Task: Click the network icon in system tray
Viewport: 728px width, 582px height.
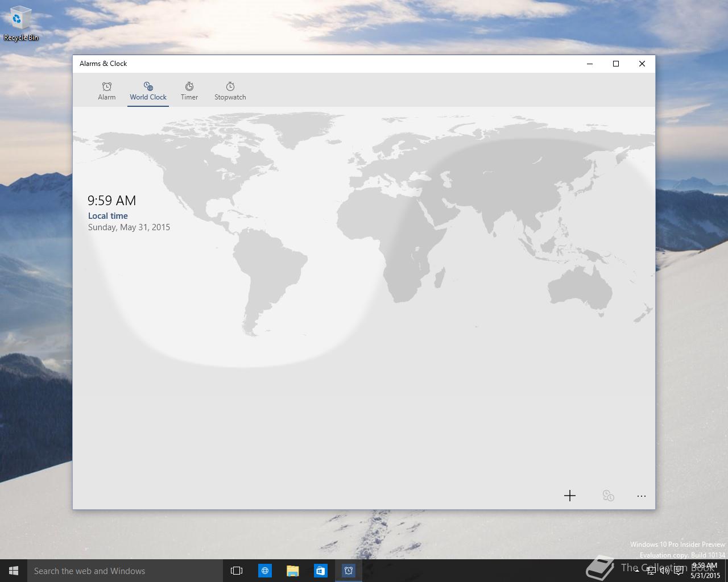Action: 651,571
